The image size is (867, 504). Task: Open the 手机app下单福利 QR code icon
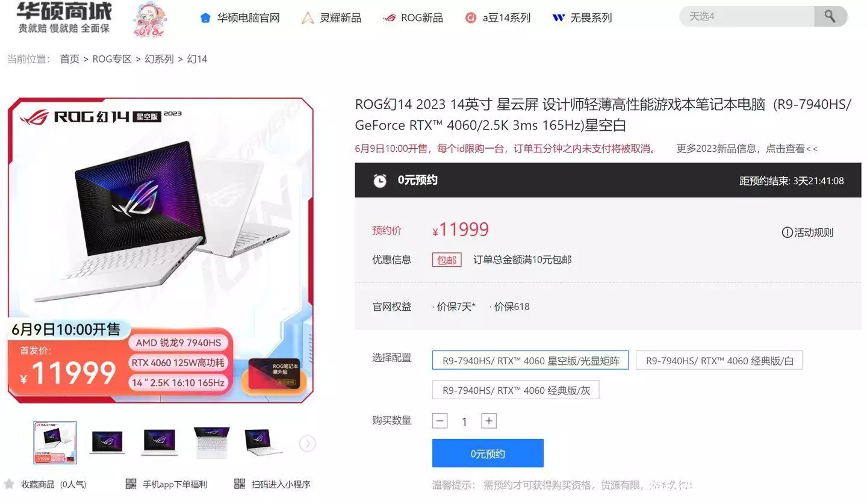131,484
